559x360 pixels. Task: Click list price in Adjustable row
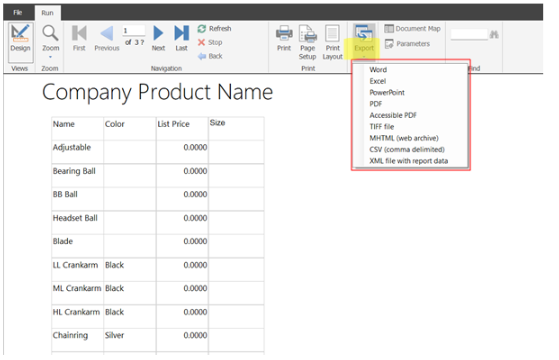click(182, 152)
